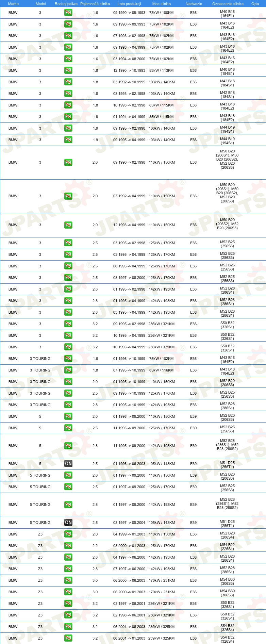Viewport: 266px width, 644px height.
Task: Click date range 01.1994 -> 04.1999
Action: [129, 117]
